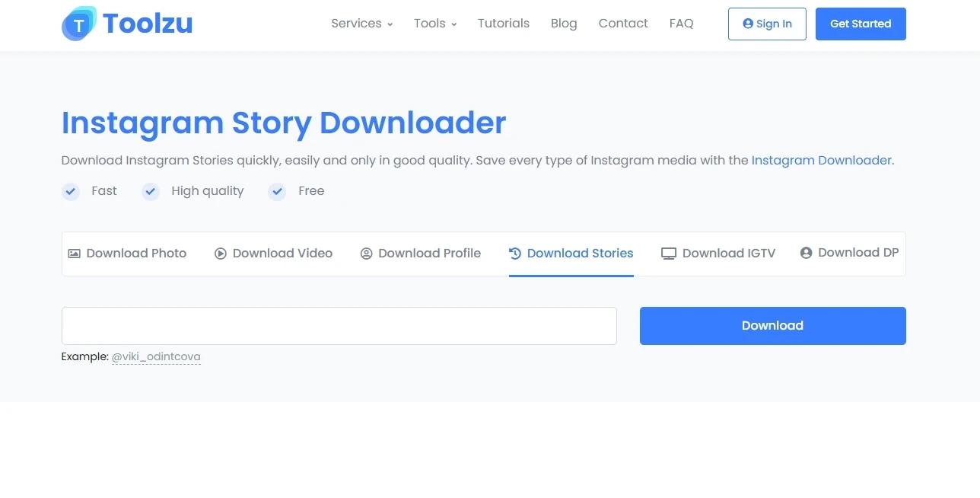This screenshot has width=980, height=498.
Task: Switch to the Download Video tab
Action: pos(274,254)
